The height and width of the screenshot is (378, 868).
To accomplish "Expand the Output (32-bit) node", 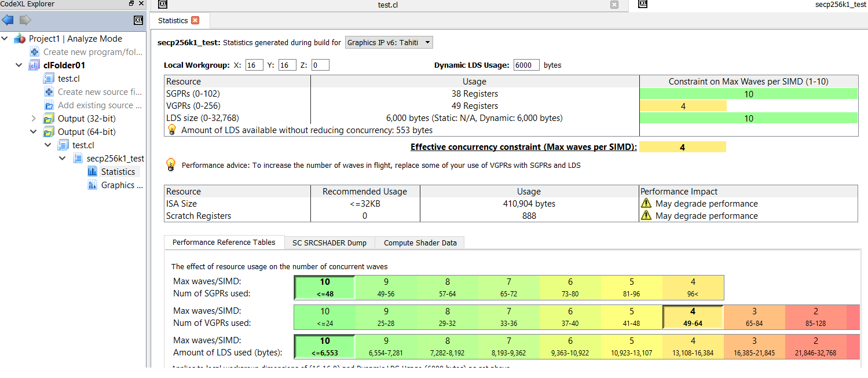I will 34,119.
